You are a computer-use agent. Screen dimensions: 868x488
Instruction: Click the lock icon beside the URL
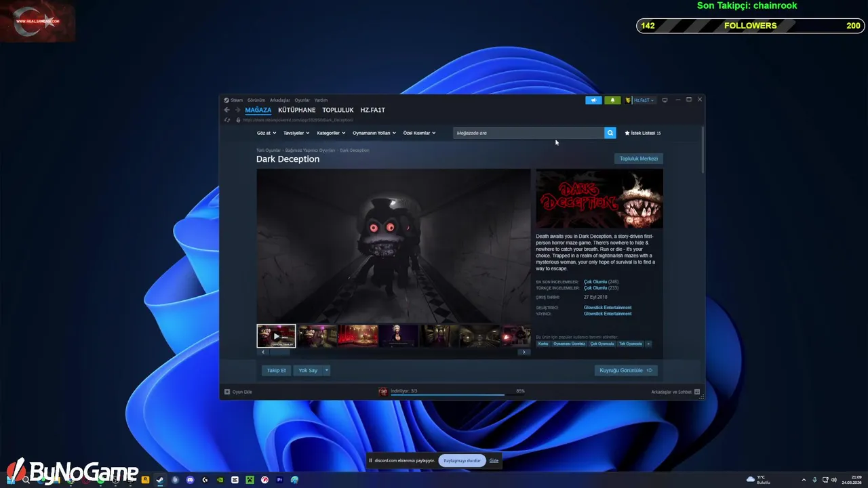(238, 120)
